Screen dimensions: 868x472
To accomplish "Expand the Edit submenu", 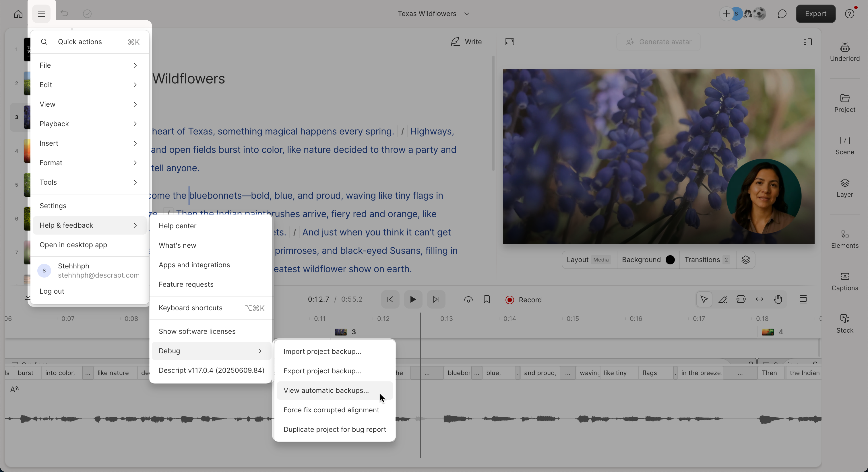I will pos(89,85).
